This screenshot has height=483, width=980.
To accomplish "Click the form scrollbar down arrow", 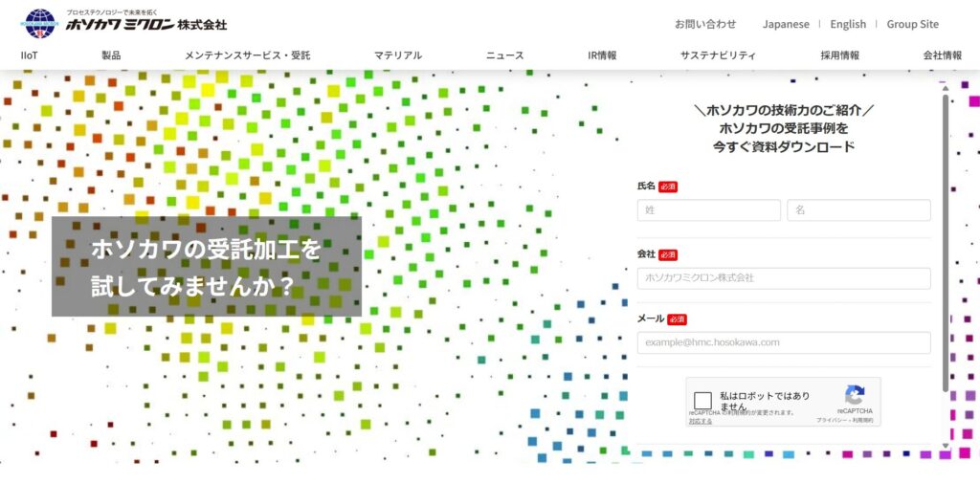I will [x=945, y=446].
